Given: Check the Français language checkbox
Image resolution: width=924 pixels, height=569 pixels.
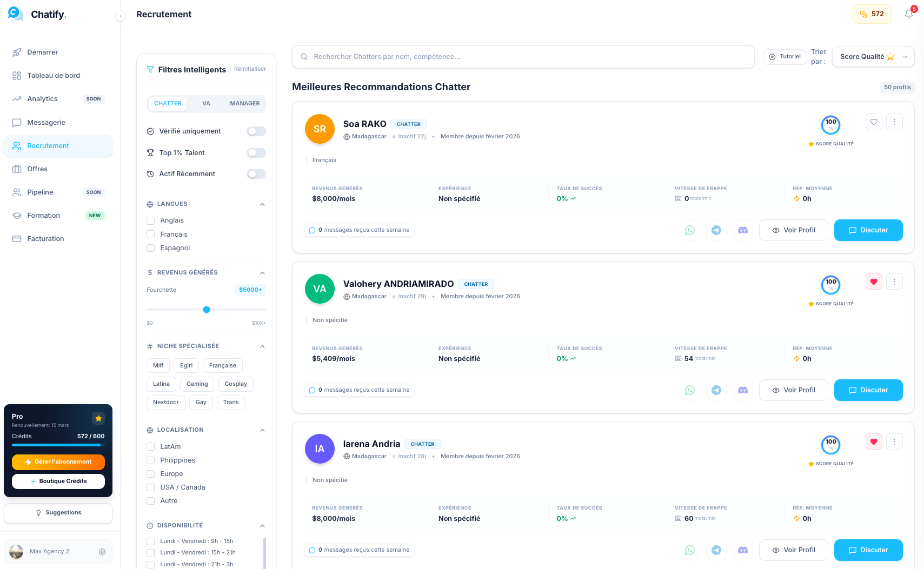Looking at the screenshot, I should [x=151, y=235].
